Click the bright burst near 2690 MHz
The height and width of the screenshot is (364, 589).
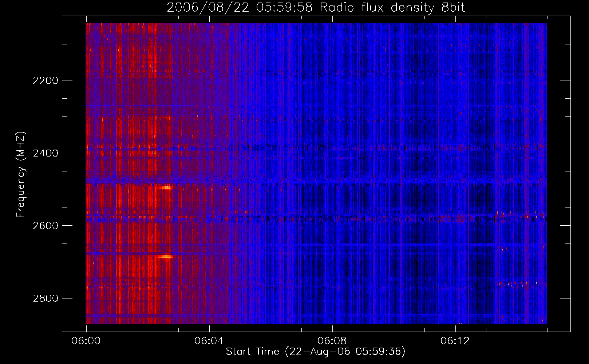pyautogui.click(x=166, y=257)
